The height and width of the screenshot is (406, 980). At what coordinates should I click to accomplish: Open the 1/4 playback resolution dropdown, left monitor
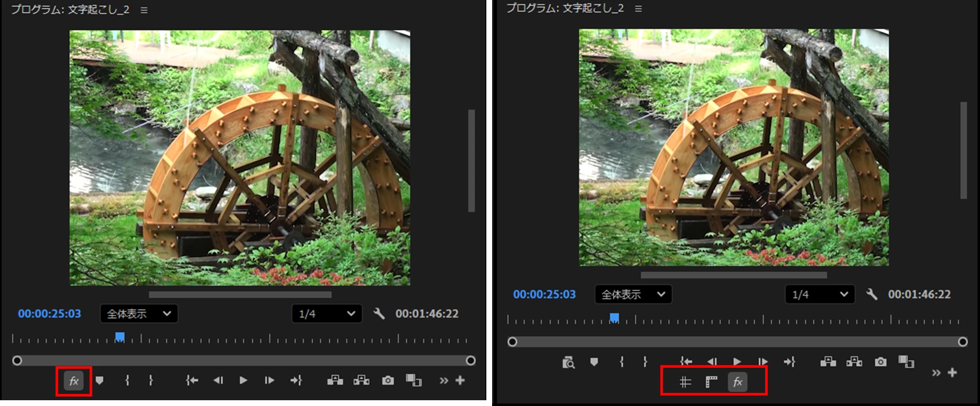point(326,314)
